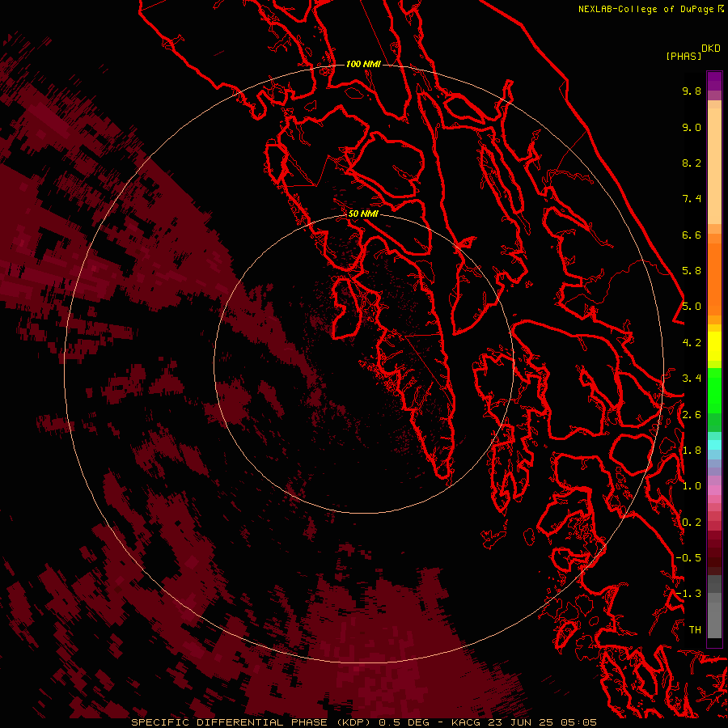This screenshot has height=728, width=728.
Task: Click the pink segment of the color bar
Action: pos(714,490)
